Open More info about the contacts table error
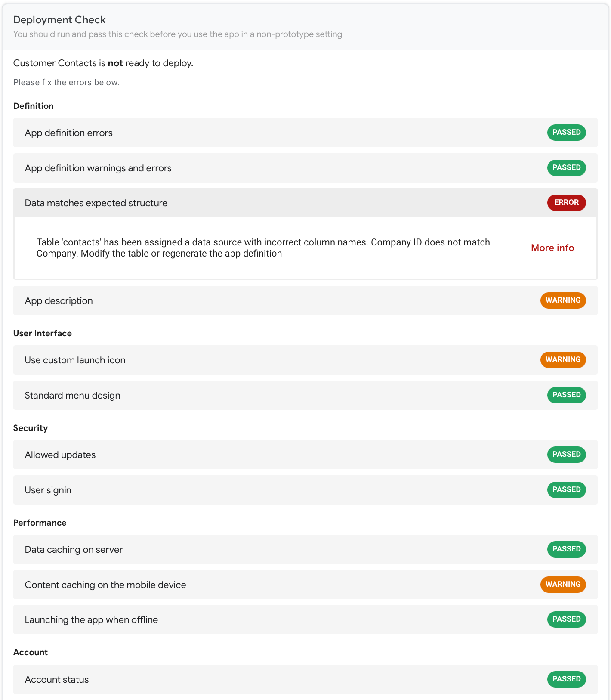The image size is (611, 700). (x=552, y=248)
